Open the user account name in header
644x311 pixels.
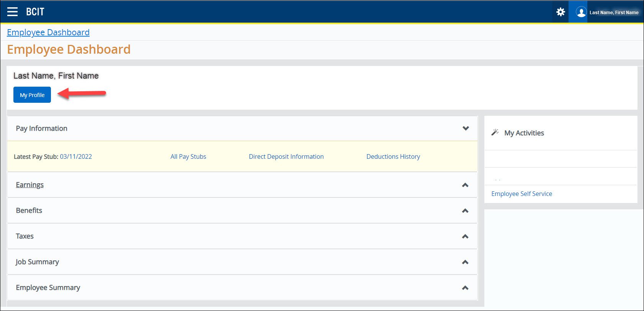pos(614,13)
